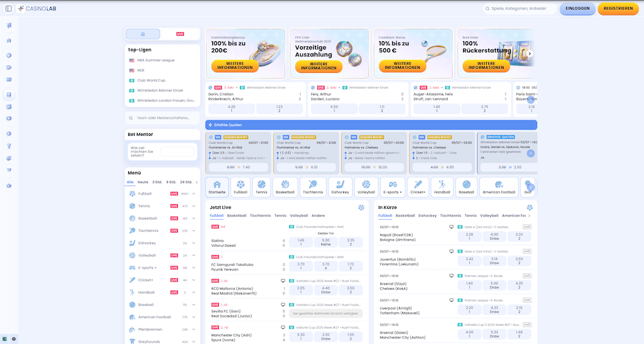Click the home icon in left sidebar
This screenshot has height=344, width=644.
9,40
